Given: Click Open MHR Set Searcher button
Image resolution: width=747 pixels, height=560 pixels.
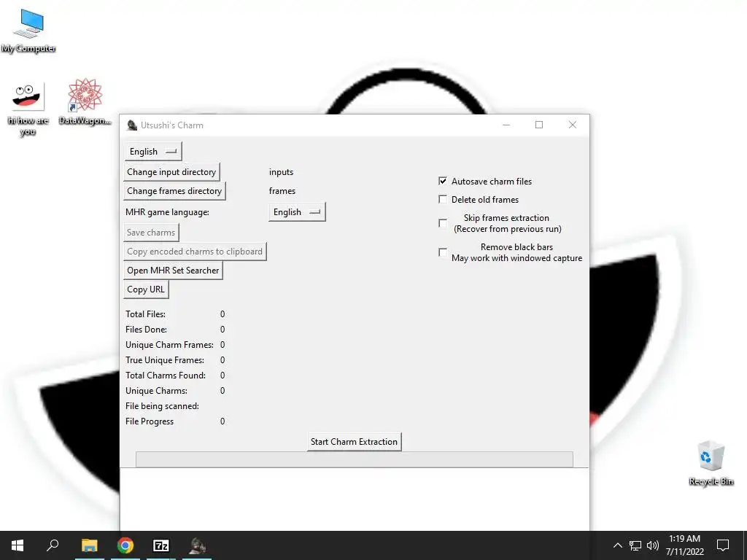Looking at the screenshot, I should (173, 271).
